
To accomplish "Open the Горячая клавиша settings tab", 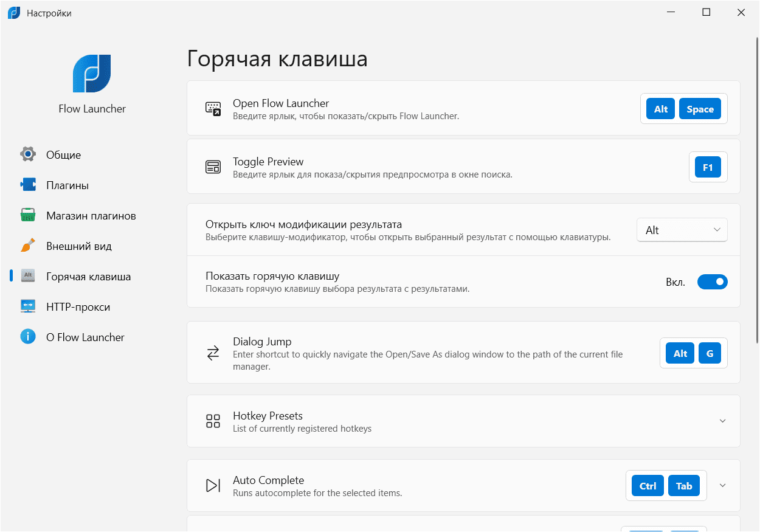I will coord(88,276).
